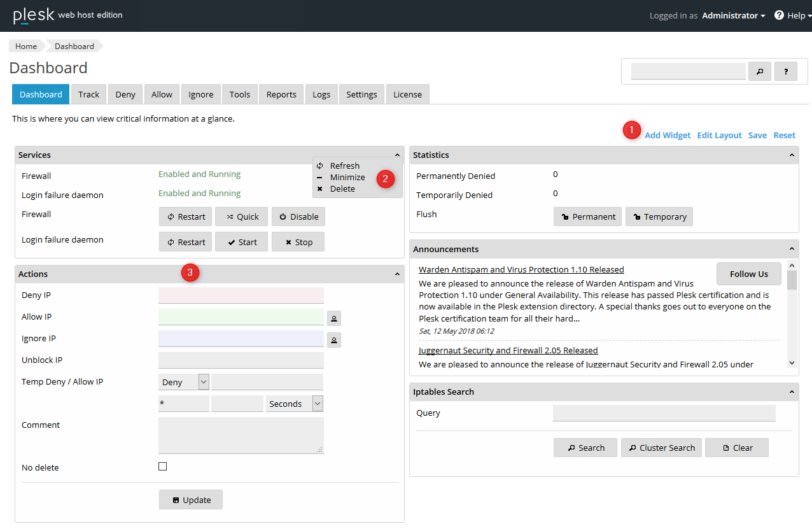
Task: Click the Announcements scrollbar down arrow
Action: (792, 363)
